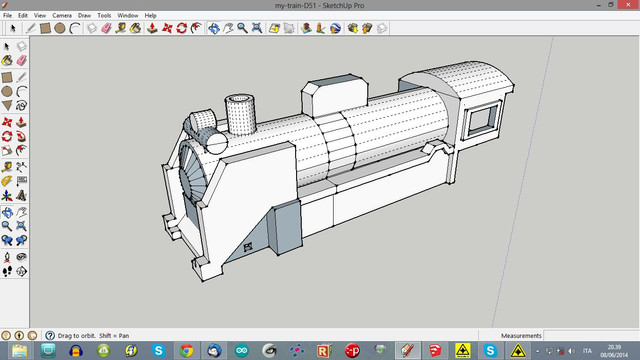Choose the 3D Text tool
Viewport: 640px width, 360px height.
(22, 196)
